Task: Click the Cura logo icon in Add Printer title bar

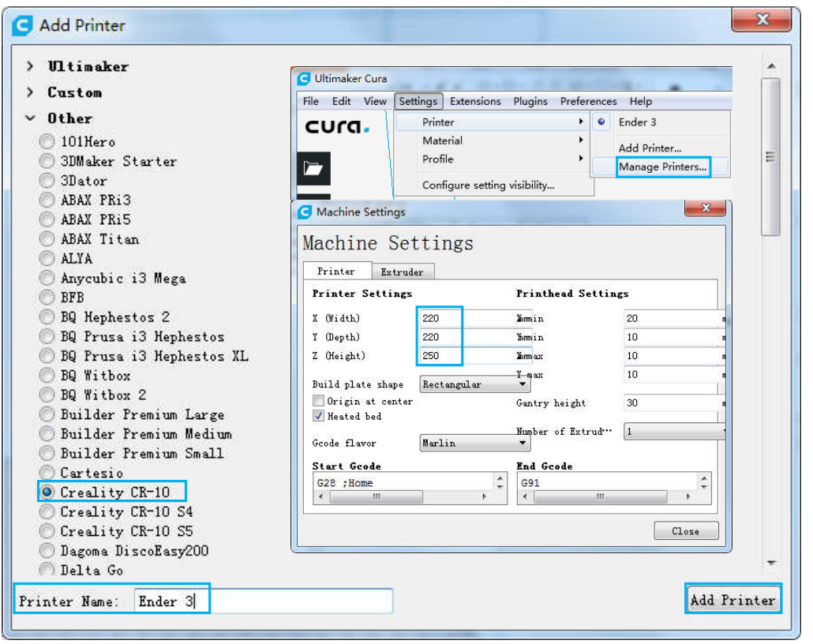Action: coord(22,25)
